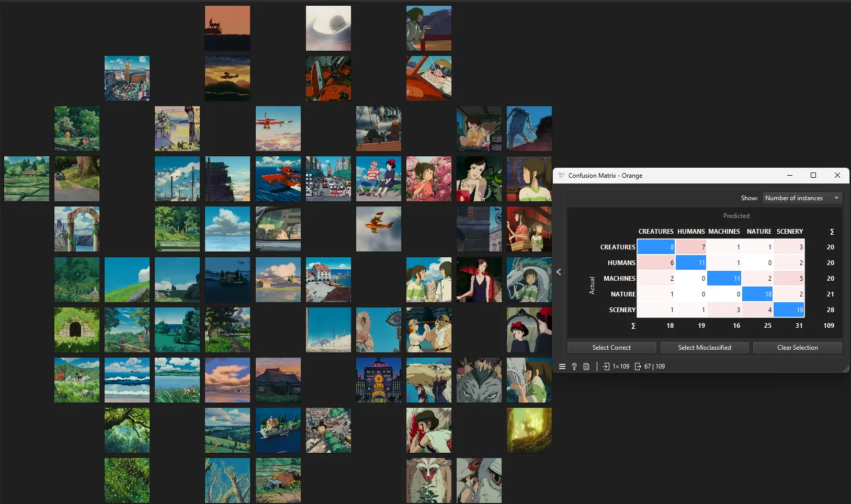Collapse the side panel using left chevron
The width and height of the screenshot is (851, 504).
click(x=559, y=272)
